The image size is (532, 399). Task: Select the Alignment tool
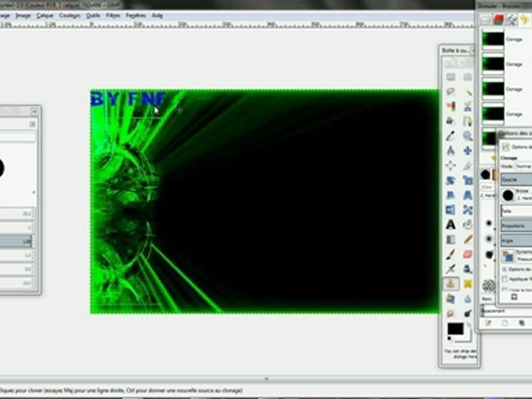[451, 165]
